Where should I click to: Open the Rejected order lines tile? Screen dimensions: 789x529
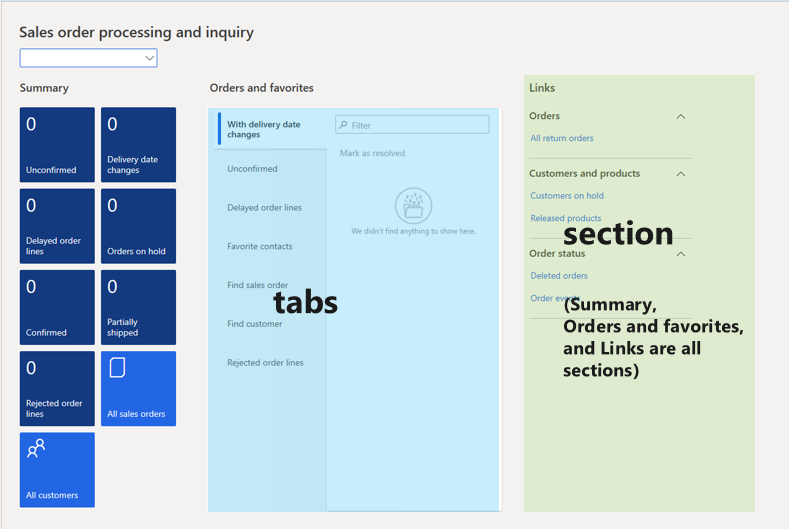point(57,389)
